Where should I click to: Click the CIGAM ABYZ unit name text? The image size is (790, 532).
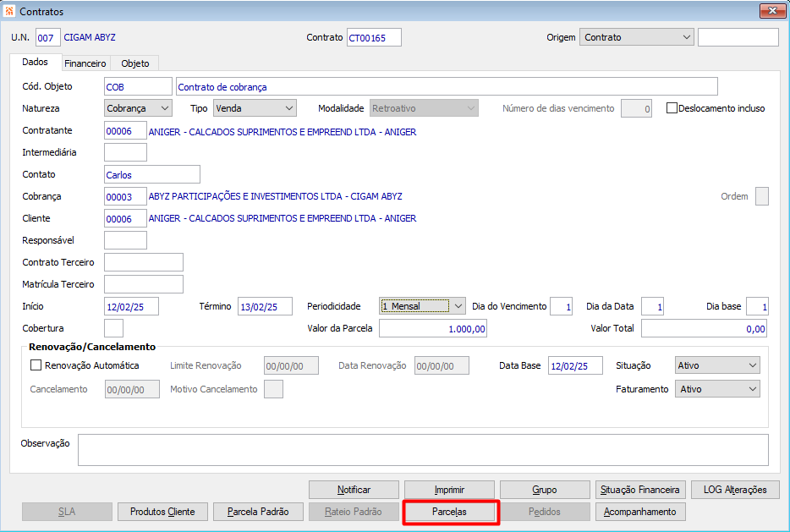coord(90,37)
